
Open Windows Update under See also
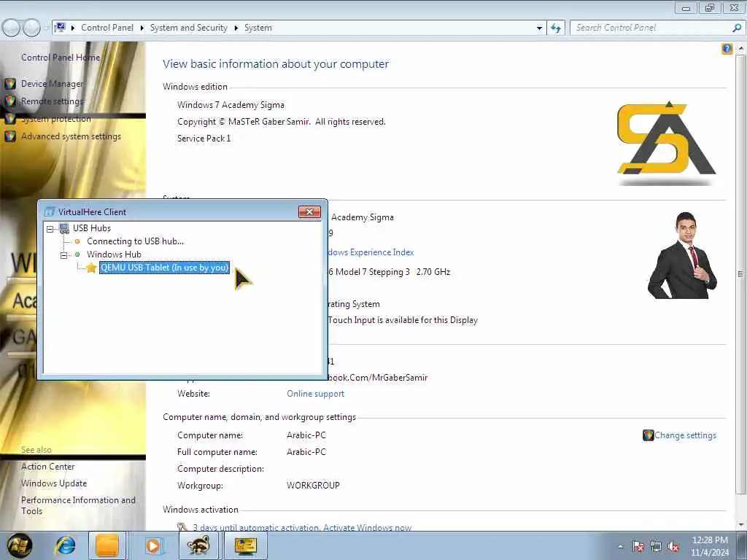(54, 483)
